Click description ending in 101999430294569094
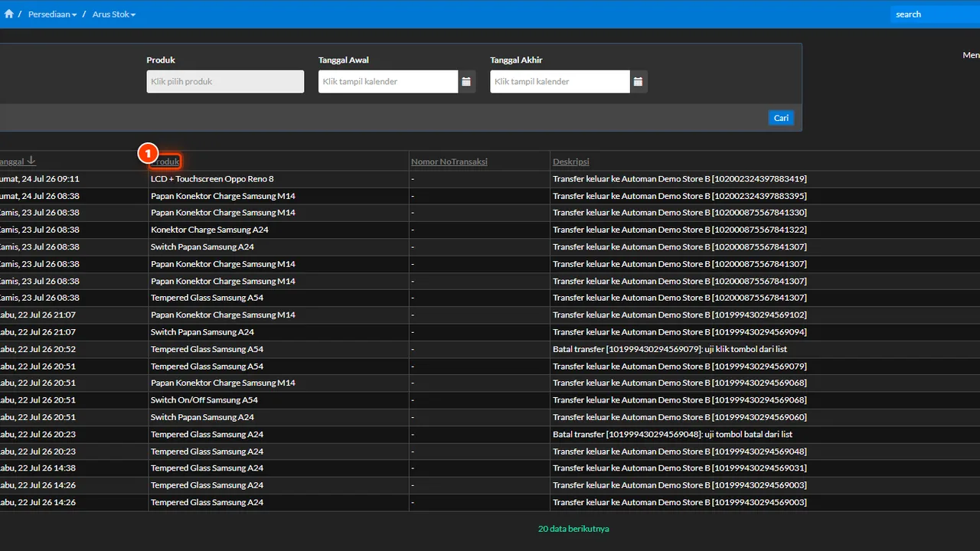 (680, 332)
